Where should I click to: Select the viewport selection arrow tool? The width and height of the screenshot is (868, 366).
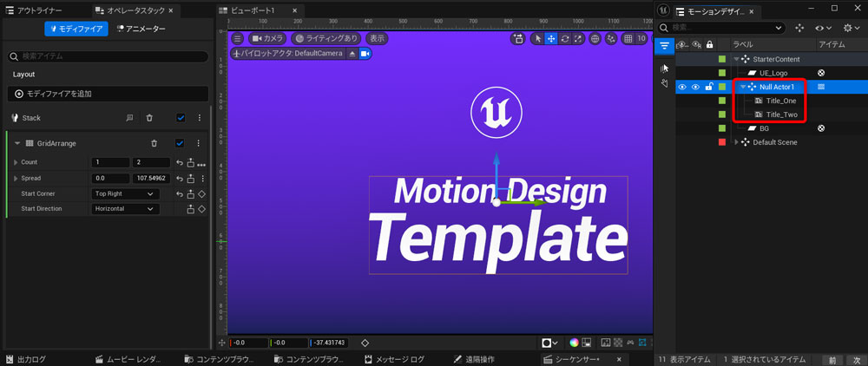click(x=537, y=39)
